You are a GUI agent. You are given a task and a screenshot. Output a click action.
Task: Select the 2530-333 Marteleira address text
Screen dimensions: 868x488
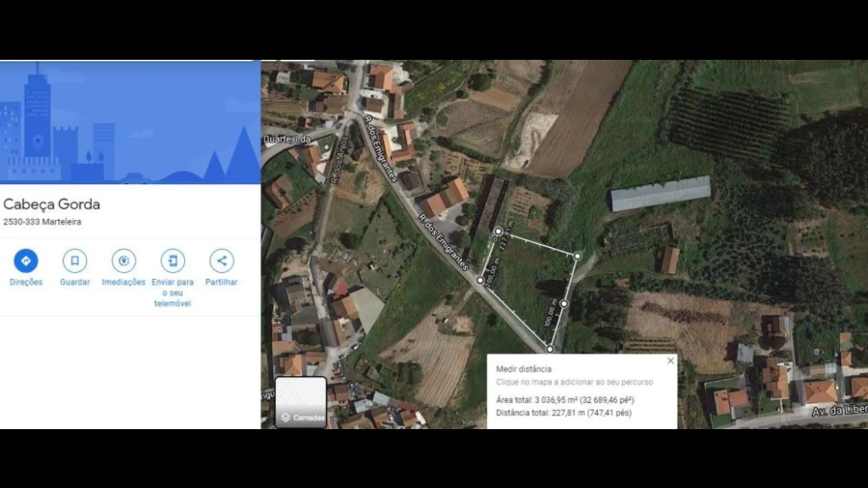[42, 222]
